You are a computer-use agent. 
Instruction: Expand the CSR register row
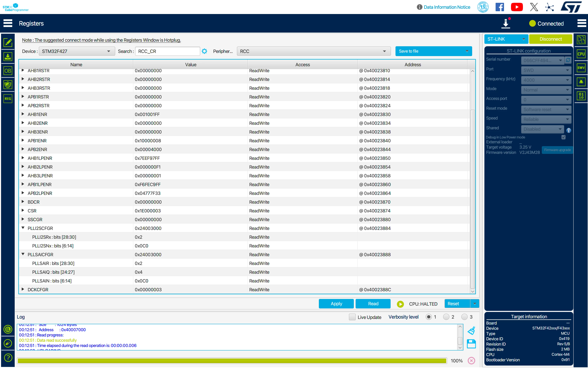click(23, 210)
